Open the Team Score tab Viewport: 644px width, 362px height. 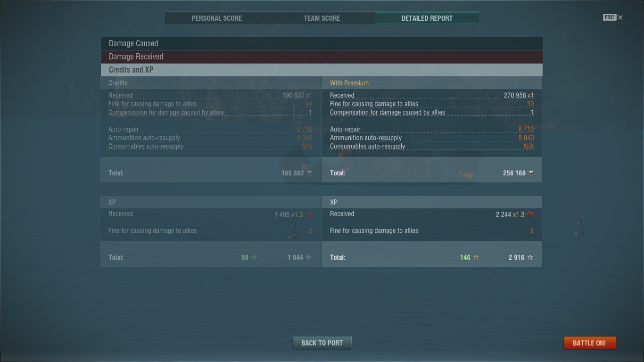[x=322, y=18]
